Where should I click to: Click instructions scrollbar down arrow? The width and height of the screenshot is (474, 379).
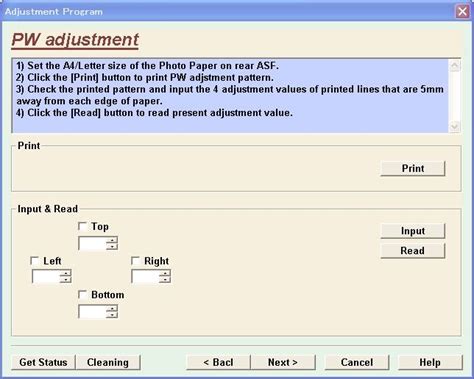point(455,127)
